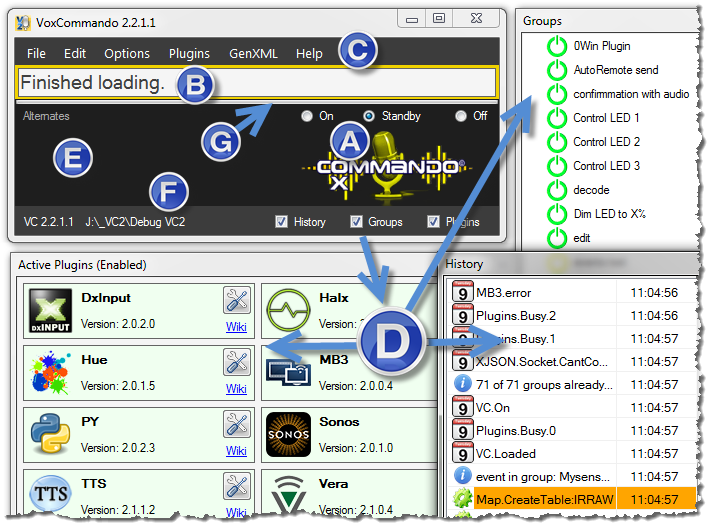Open the Options menu

[x=127, y=54]
